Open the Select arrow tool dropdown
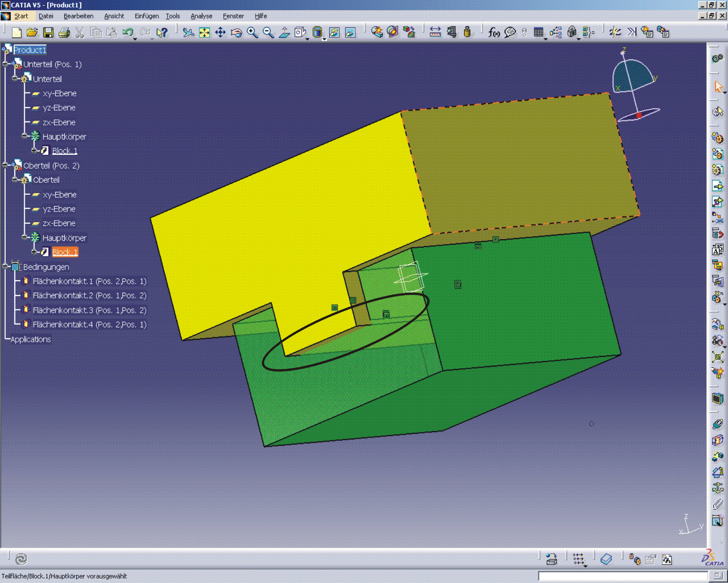The height and width of the screenshot is (583, 728). click(x=725, y=93)
